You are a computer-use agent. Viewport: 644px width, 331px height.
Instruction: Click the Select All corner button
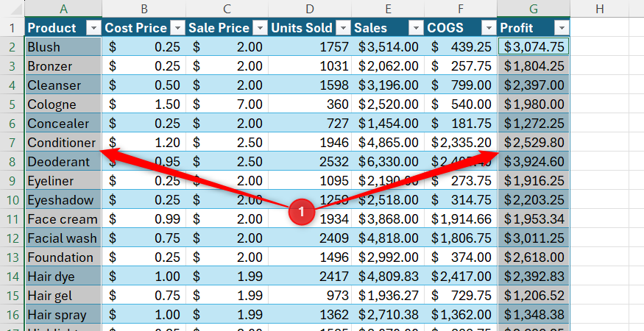13,9
